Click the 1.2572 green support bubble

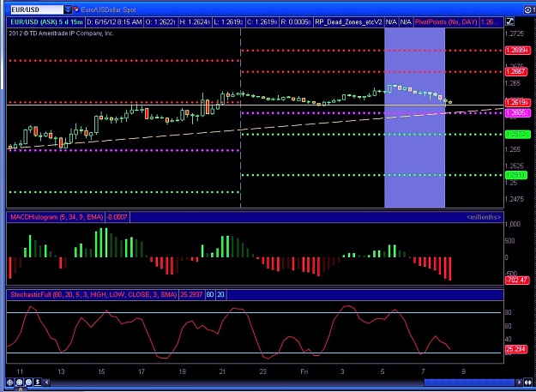pyautogui.click(x=518, y=135)
